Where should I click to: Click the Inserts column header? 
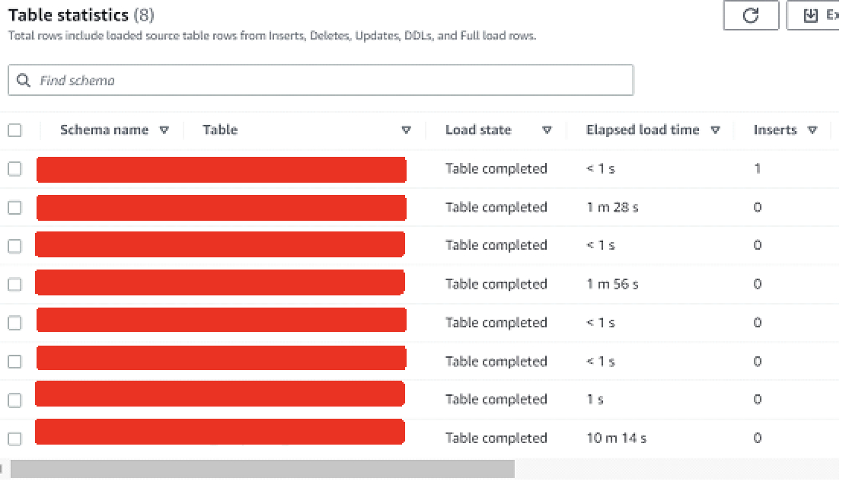[775, 130]
